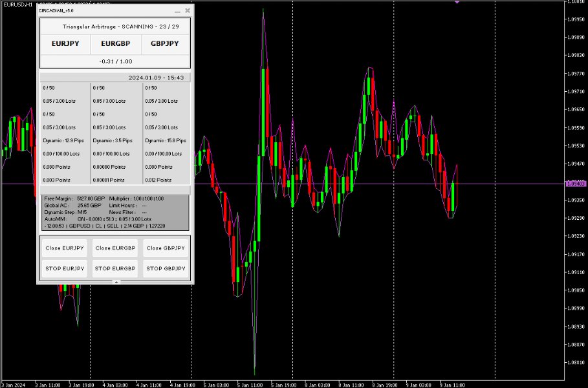Click the 3 Jan 2024 time axis label

pos(14,385)
